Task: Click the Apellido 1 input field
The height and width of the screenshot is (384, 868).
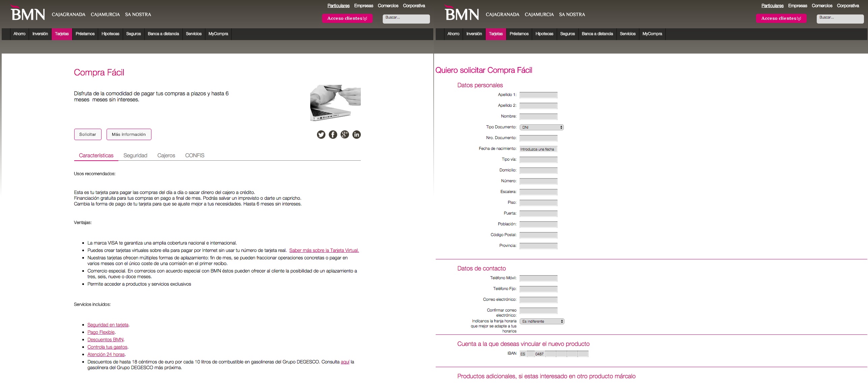Action: tap(538, 95)
